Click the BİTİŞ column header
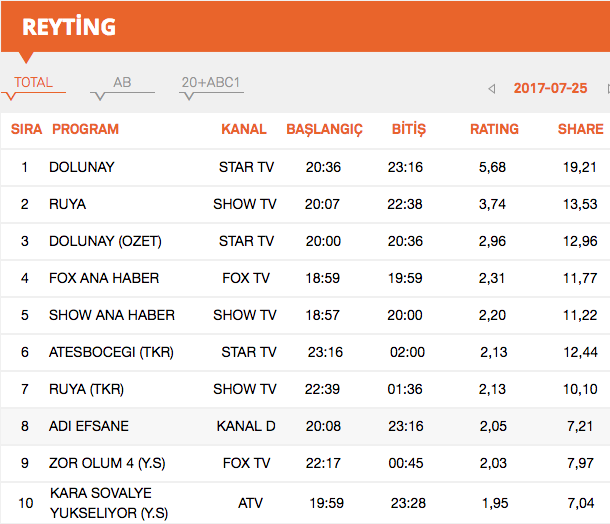The width and height of the screenshot is (610, 524). [x=407, y=129]
